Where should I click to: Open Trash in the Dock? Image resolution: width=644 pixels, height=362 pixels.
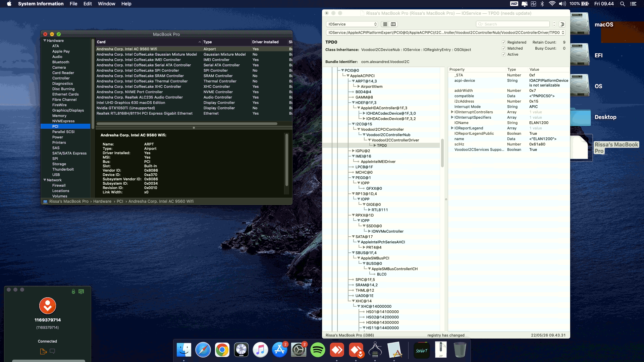460,350
